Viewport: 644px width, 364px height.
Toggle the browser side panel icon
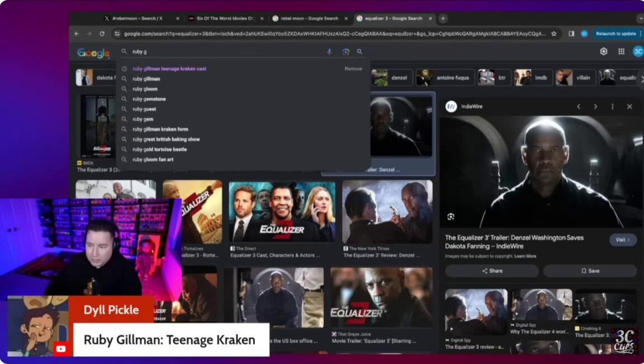click(571, 33)
